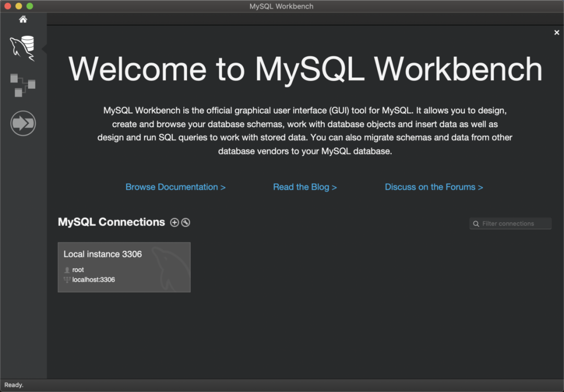Open the Home tab icon
Image resolution: width=564 pixels, height=392 pixels.
click(x=23, y=19)
